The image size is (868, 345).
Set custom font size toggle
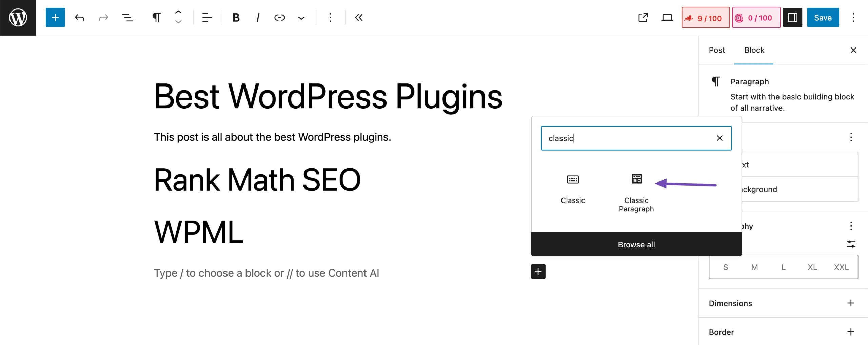click(x=851, y=244)
